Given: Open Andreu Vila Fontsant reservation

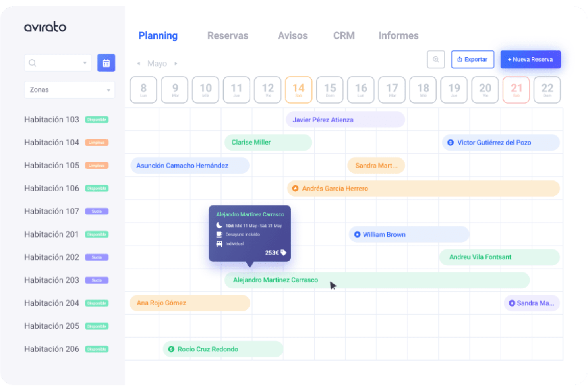Looking at the screenshot, I should (499, 257).
